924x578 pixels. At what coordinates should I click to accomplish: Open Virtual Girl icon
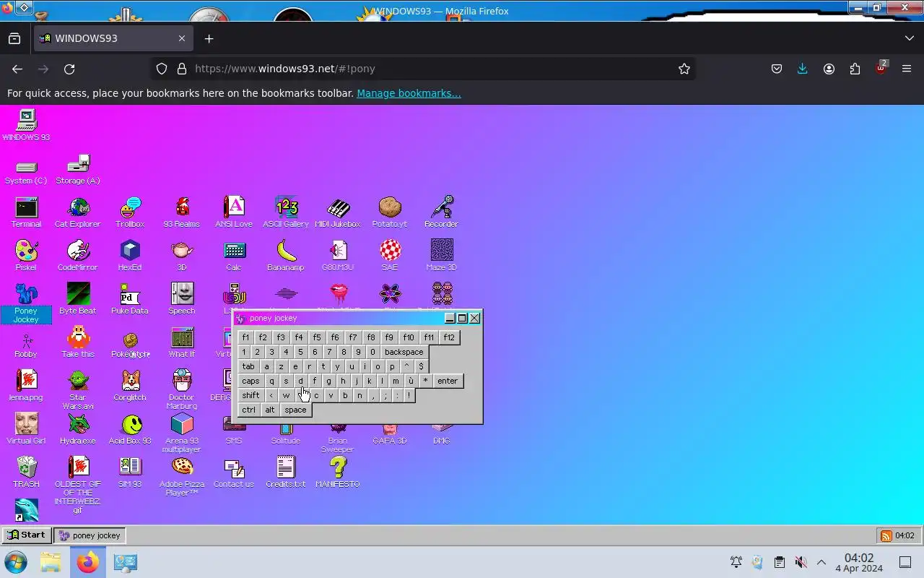(x=26, y=428)
